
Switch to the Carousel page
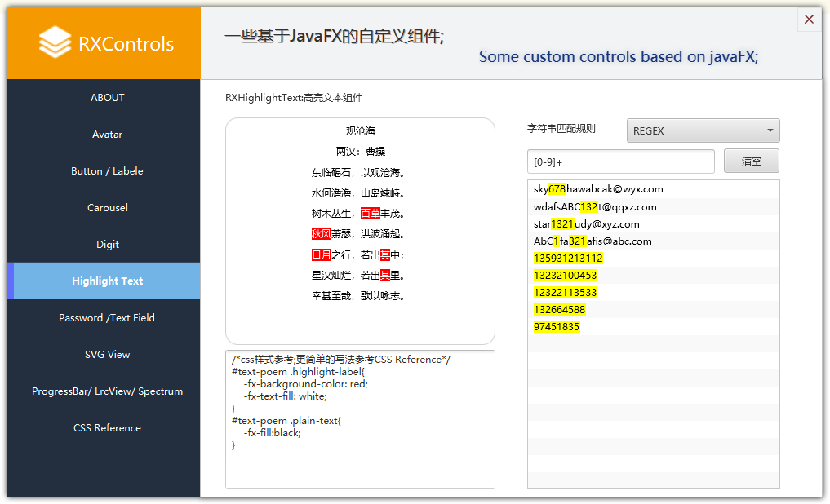pos(107,208)
